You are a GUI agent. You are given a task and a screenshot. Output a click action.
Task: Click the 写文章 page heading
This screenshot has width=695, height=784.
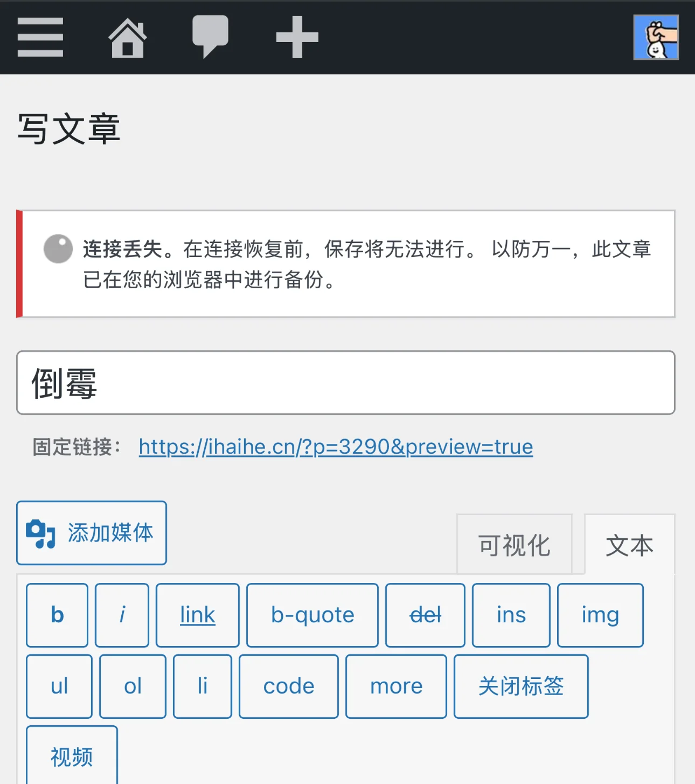tap(69, 129)
